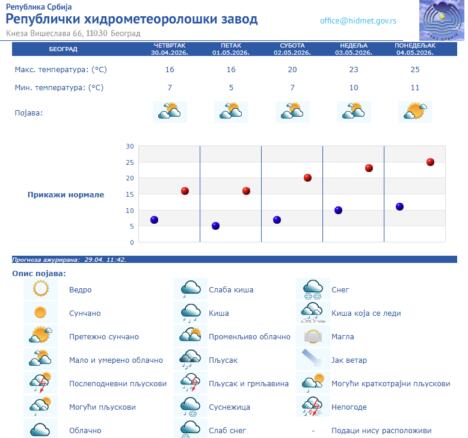Select the ЧЕТВРТАК 30.04.2026 column header
This screenshot has height=438, width=468.
(170, 49)
